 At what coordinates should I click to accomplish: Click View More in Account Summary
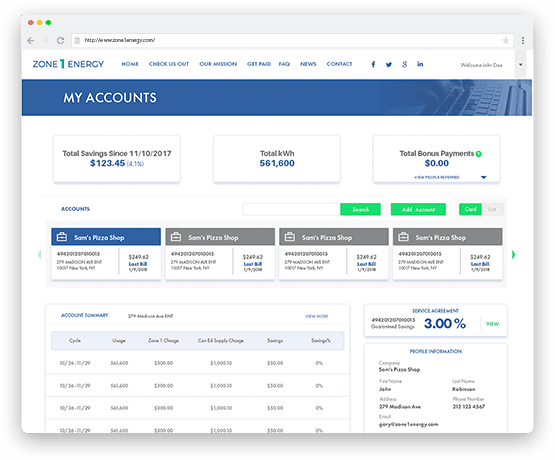pos(317,316)
